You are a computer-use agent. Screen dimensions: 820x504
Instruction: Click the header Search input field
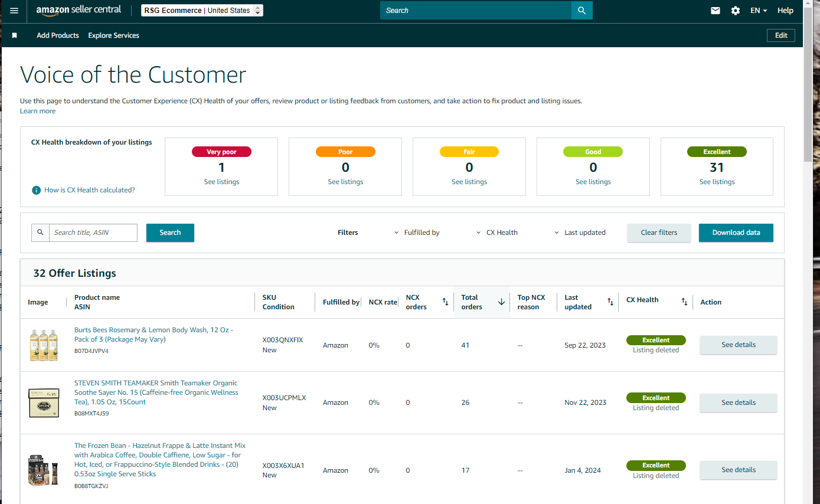[x=476, y=11]
